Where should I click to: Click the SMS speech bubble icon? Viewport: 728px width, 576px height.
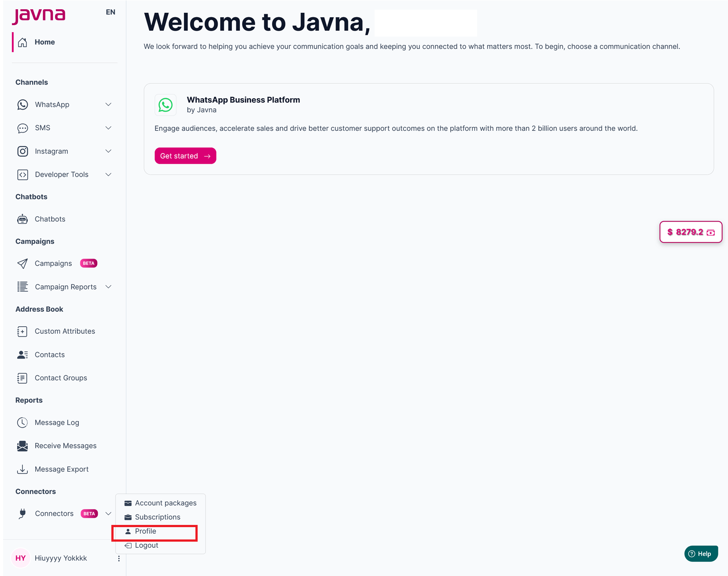[x=22, y=128]
